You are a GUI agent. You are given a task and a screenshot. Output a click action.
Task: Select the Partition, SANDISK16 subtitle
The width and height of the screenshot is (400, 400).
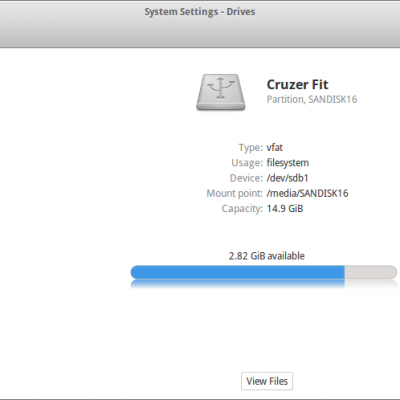(x=312, y=99)
